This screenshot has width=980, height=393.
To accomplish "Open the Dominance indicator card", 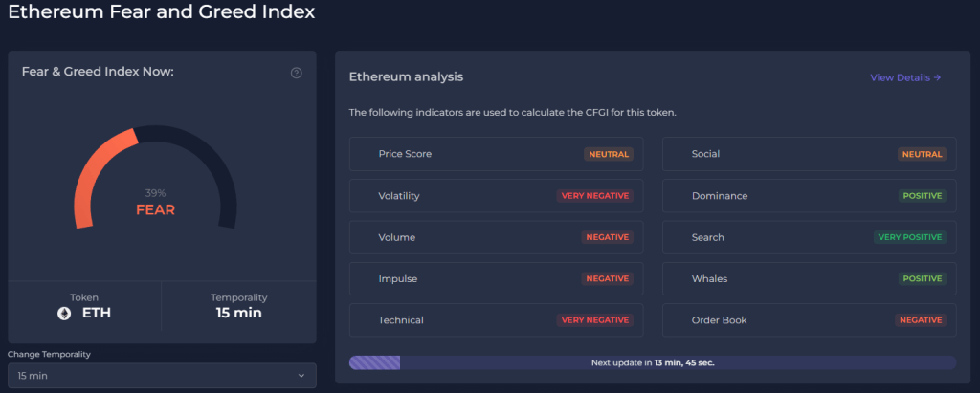I will 810,196.
